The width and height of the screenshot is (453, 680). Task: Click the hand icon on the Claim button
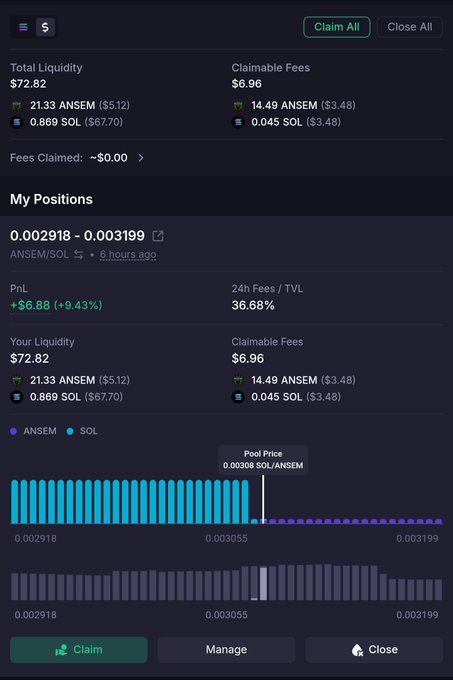[x=61, y=650]
